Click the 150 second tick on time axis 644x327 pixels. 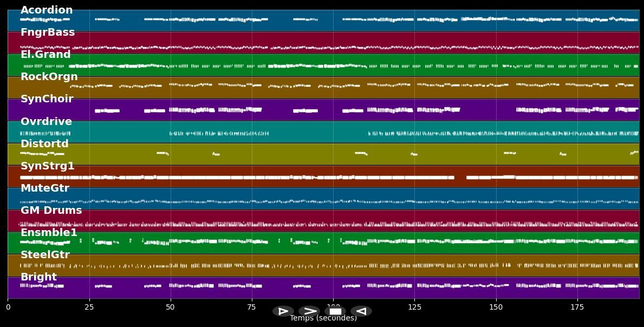pos(496,308)
